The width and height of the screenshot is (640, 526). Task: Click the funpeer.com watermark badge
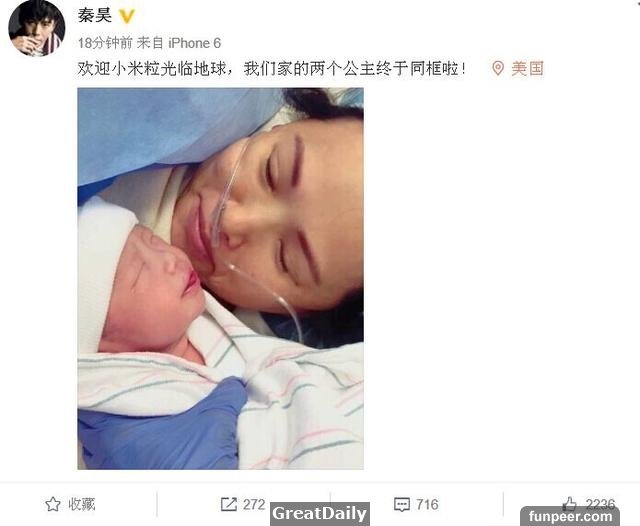(570, 516)
